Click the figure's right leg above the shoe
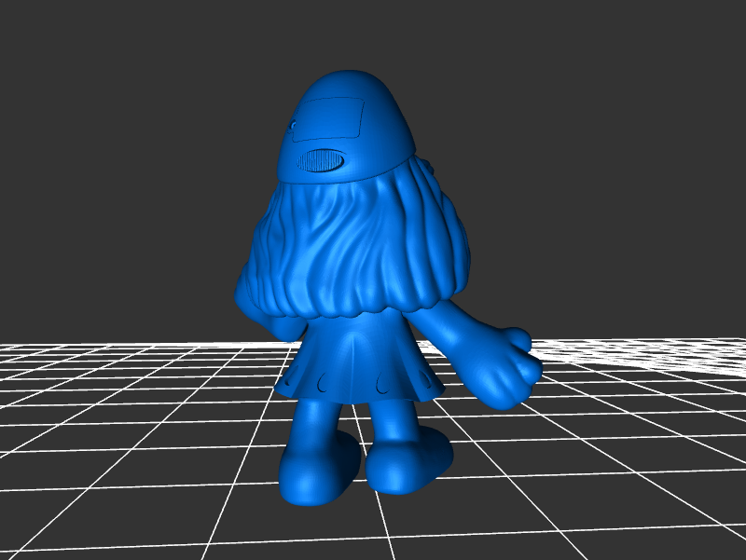The width and height of the screenshot is (746, 560). (394, 421)
